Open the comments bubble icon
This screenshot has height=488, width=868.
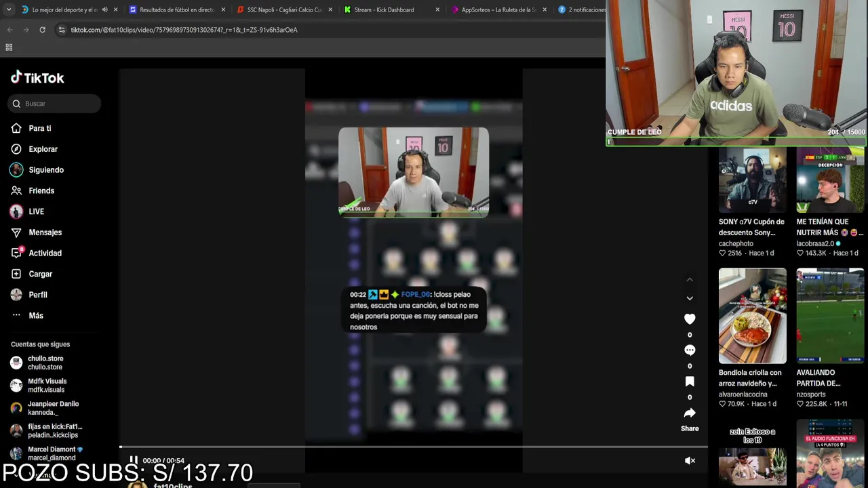(690, 350)
